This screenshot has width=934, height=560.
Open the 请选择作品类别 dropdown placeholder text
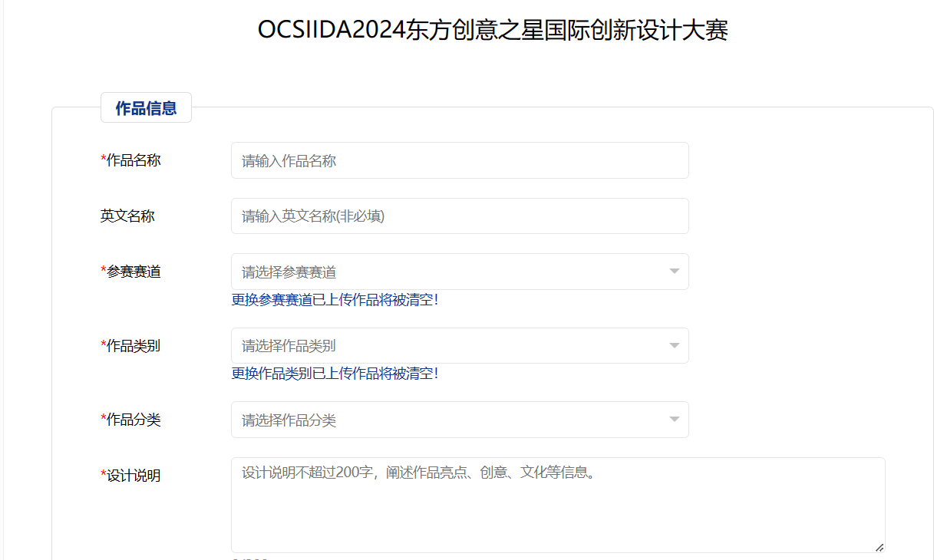pos(289,346)
